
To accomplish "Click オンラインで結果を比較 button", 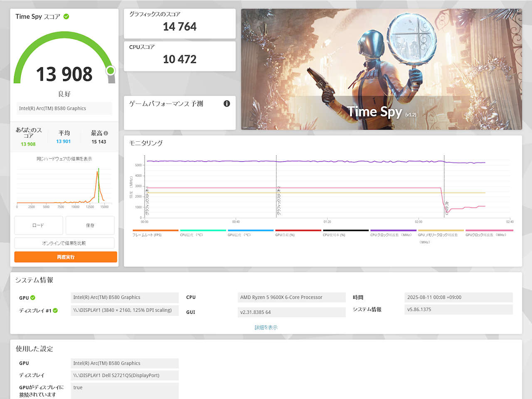I will [x=64, y=243].
